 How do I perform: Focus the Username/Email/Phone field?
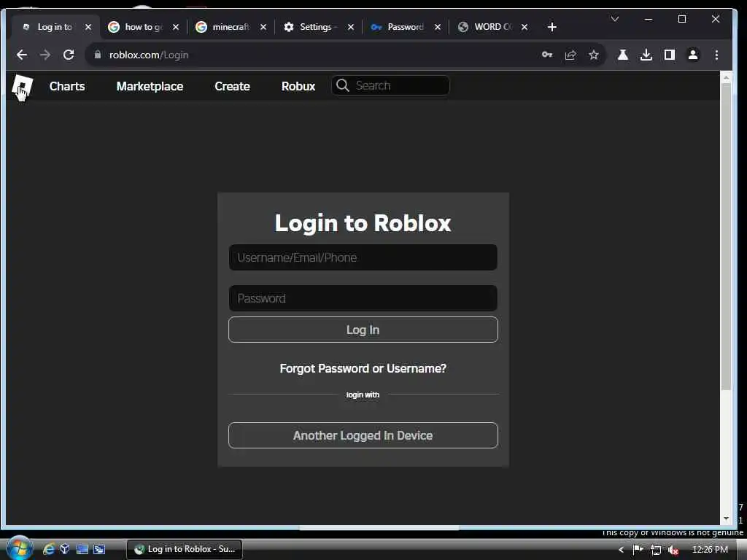coord(363,257)
